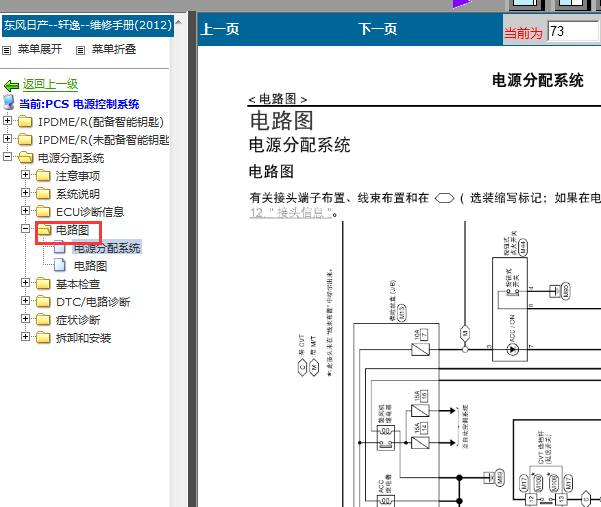Click the PCS computer icon
Image resolution: width=601 pixels, height=507 pixels.
(9, 103)
